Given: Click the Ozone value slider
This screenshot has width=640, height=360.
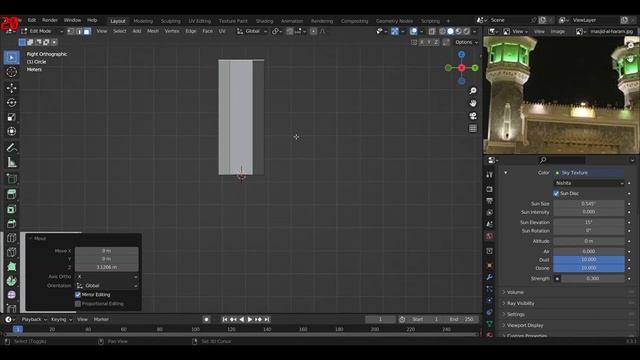Looking at the screenshot, I should pos(589,268).
